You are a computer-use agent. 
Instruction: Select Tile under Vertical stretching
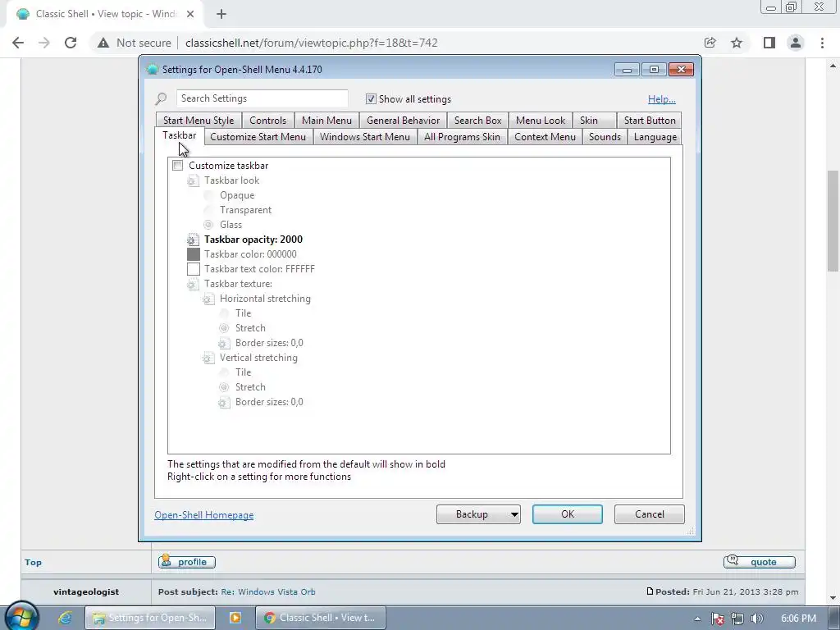(x=224, y=372)
